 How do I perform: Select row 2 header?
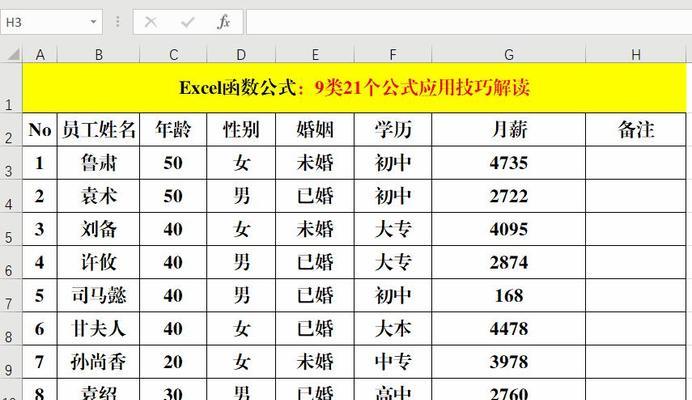tap(11, 129)
